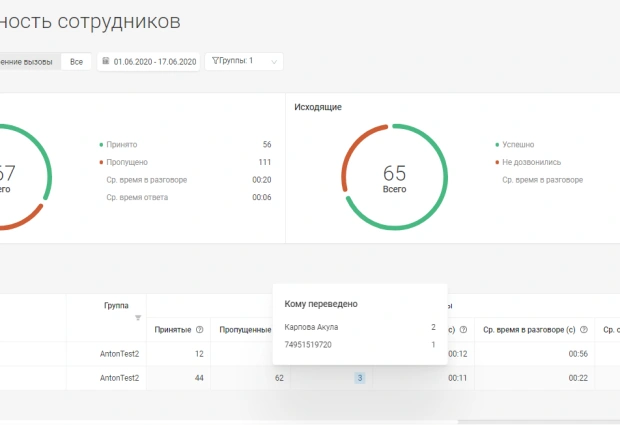Click the green dot beside Успешно legend
Image resolution: width=620 pixels, height=425 pixels.
(496, 144)
